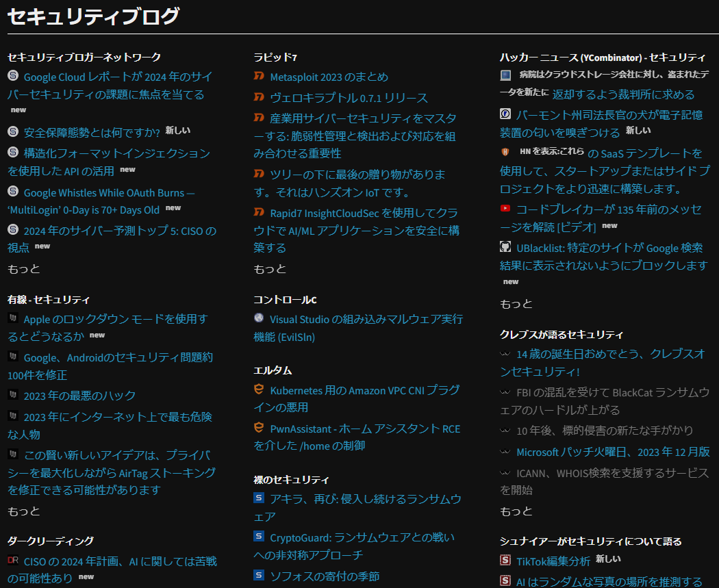Click the YouTube icon beside コードブレイカー article

pyautogui.click(x=506, y=209)
